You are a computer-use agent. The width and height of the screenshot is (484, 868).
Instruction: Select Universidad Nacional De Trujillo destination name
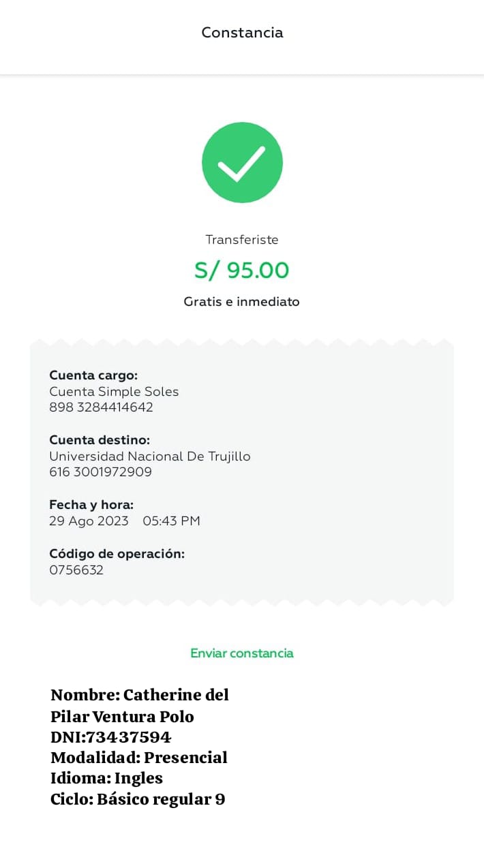[x=150, y=456]
